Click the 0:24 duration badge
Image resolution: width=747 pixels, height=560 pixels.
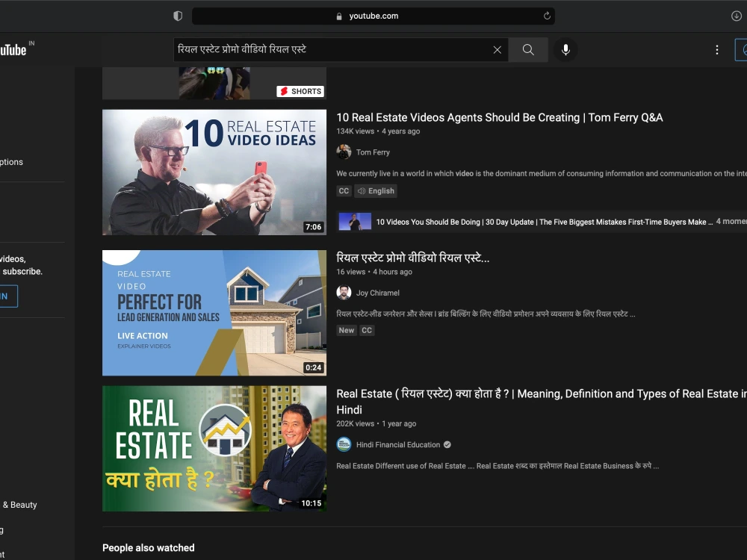pos(313,367)
